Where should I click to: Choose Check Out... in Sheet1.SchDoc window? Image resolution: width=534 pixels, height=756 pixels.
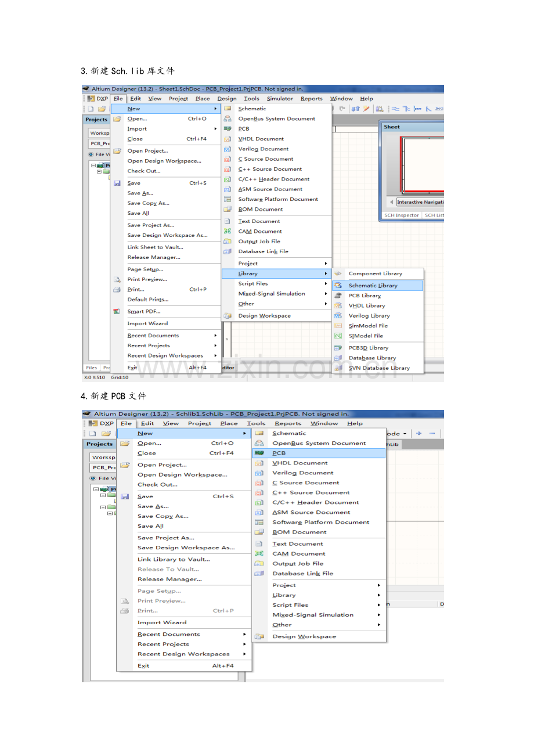click(144, 171)
